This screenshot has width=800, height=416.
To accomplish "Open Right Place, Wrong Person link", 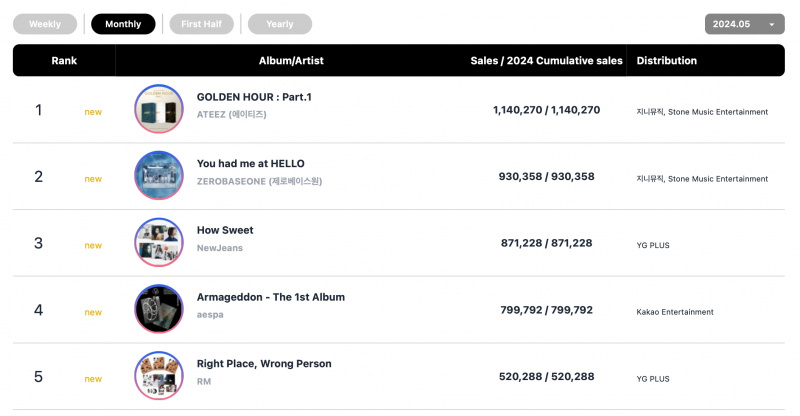I will [264, 364].
